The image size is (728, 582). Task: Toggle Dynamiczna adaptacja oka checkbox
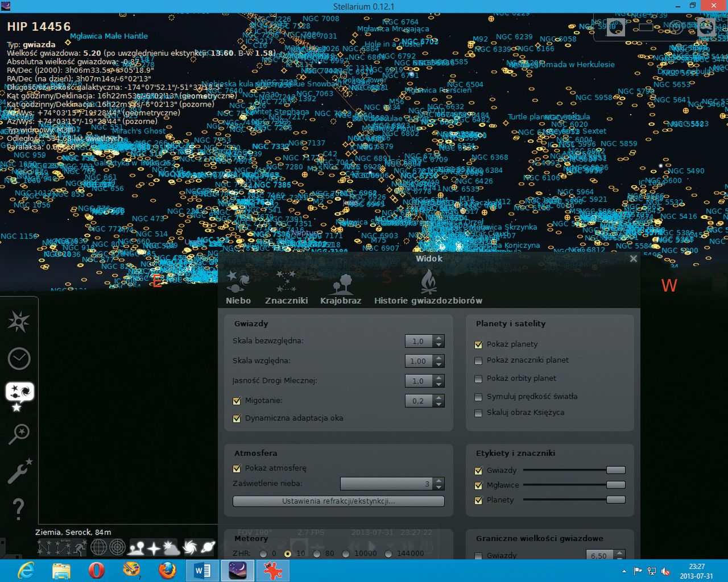237,418
